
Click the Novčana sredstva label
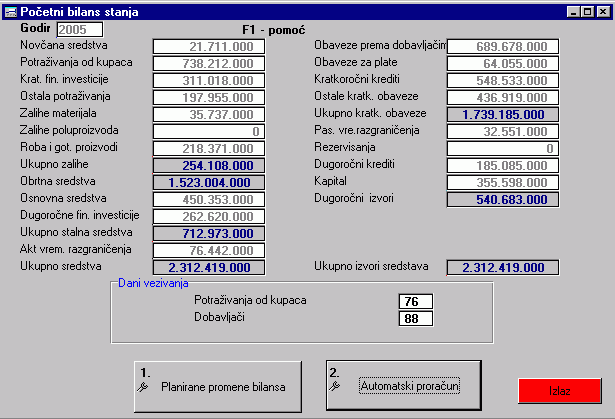64,45
